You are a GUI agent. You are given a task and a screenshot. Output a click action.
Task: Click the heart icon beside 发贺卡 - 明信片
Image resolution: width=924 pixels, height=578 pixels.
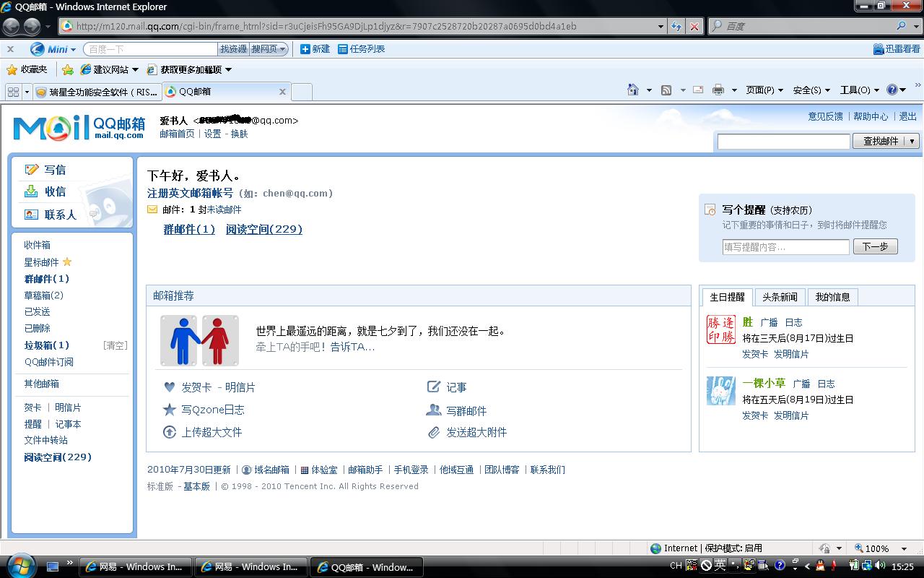click(169, 387)
